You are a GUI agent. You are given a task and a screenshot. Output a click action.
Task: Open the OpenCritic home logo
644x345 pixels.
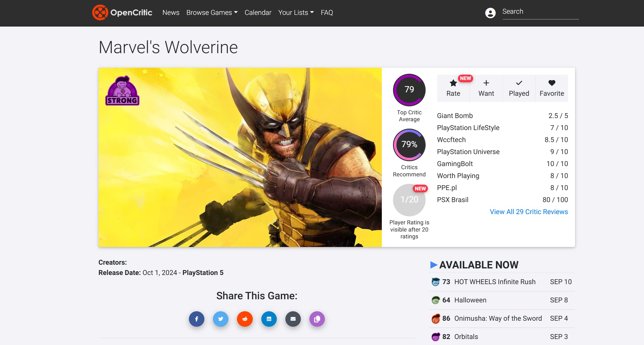(122, 13)
